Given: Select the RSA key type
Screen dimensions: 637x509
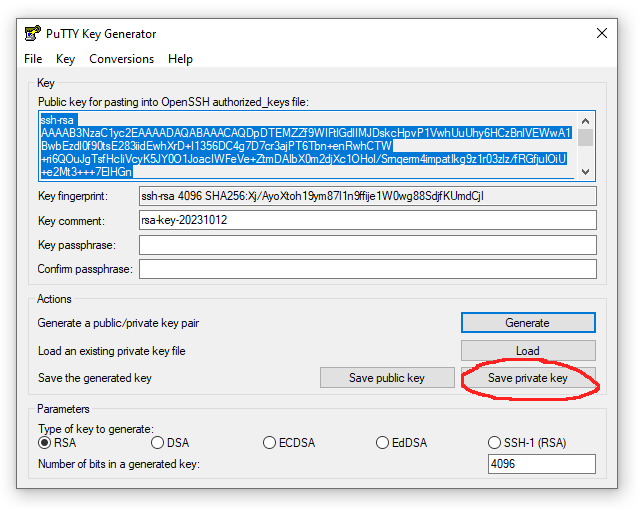Looking at the screenshot, I should pyautogui.click(x=45, y=443).
